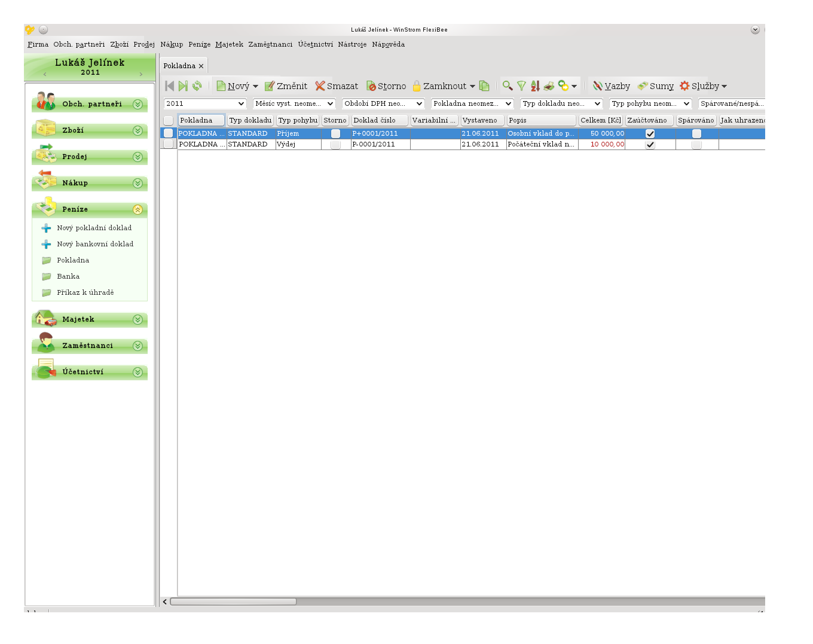Open the Zamknout dropdown arrow

(472, 86)
